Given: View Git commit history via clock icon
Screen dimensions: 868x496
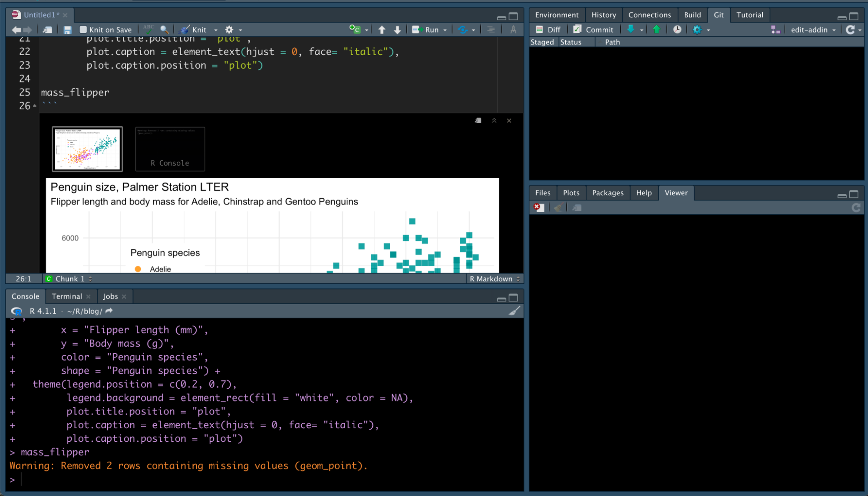Looking at the screenshot, I should click(x=677, y=30).
